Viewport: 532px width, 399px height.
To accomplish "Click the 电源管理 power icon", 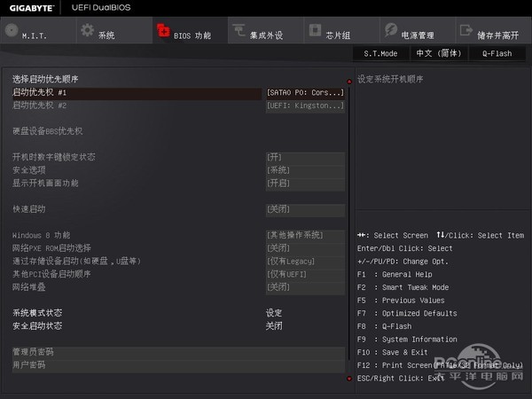I will point(391,30).
